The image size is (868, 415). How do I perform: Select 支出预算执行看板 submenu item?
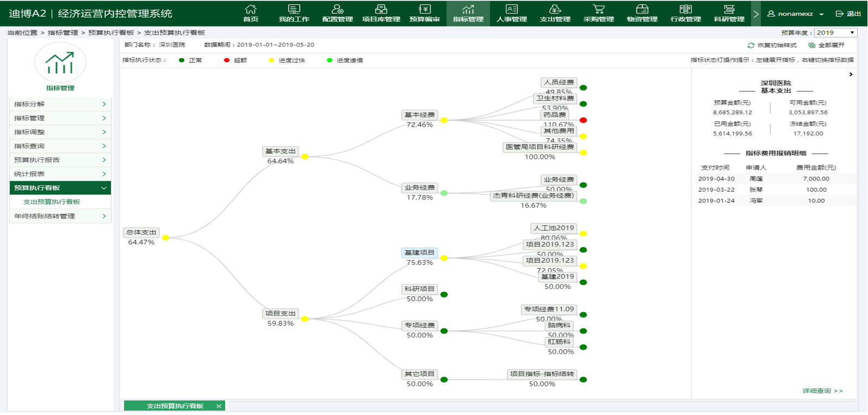52,202
